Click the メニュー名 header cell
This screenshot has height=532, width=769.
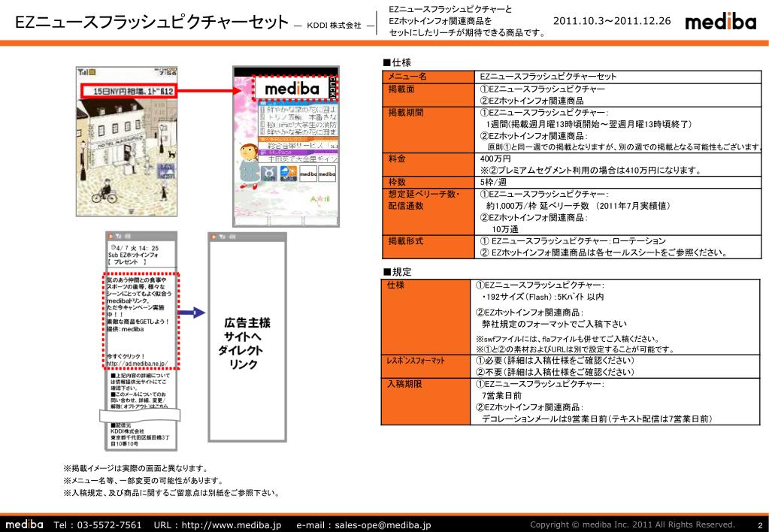click(428, 77)
